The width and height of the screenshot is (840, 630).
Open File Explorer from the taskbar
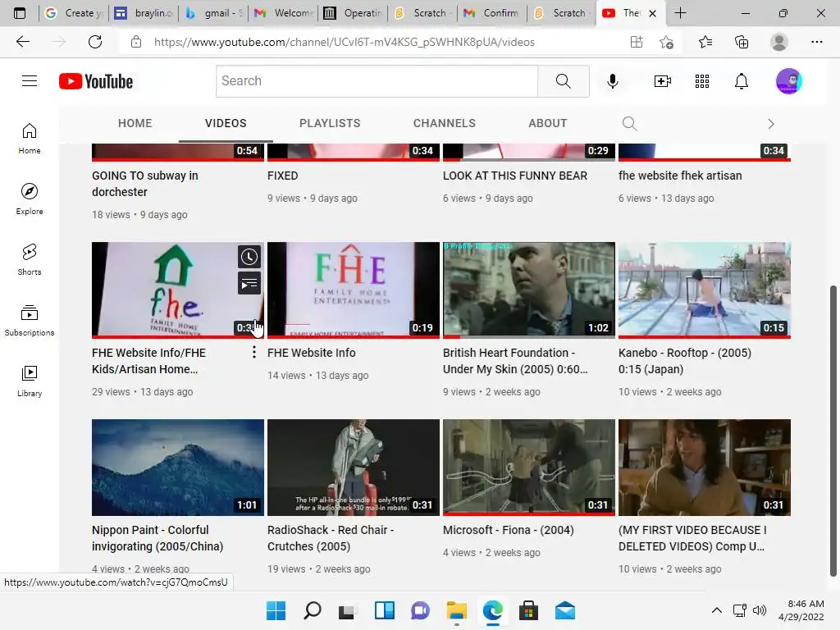pos(456,610)
